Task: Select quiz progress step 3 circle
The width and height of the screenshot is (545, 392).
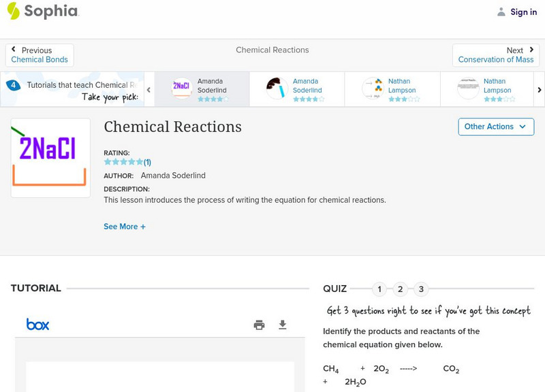Action: point(421,289)
